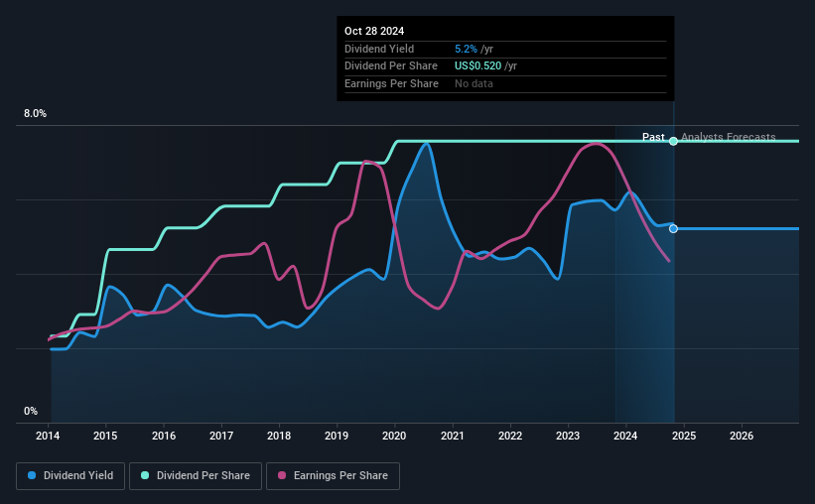Screen dimensions: 815x504
Task: Select the teal dividend per share marker dot
Action: click(673, 141)
